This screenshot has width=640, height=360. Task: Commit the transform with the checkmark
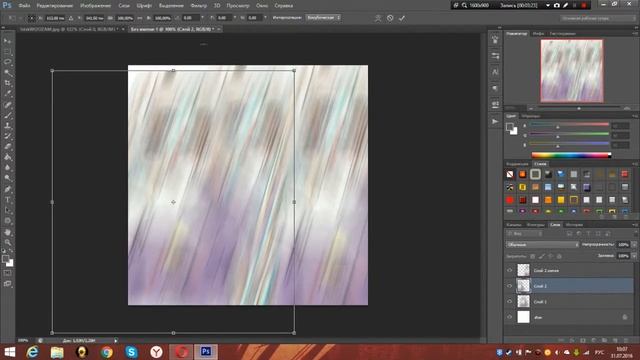point(402,18)
